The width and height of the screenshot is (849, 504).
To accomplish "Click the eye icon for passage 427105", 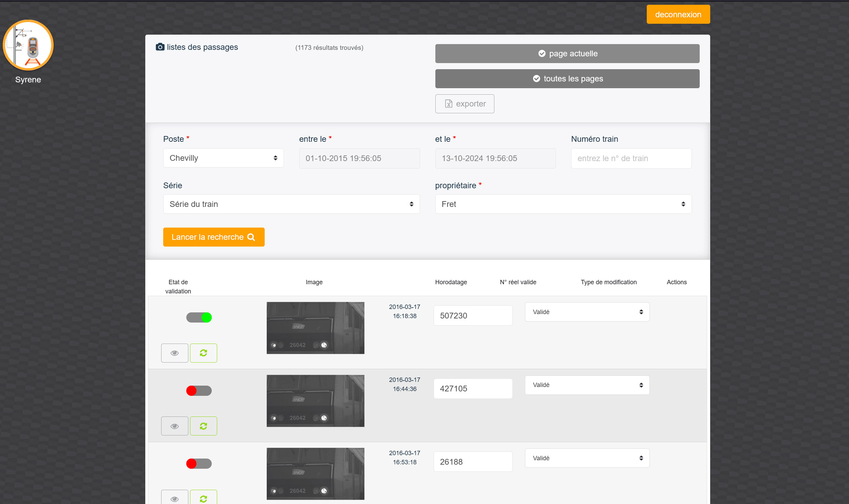I will coord(175,426).
